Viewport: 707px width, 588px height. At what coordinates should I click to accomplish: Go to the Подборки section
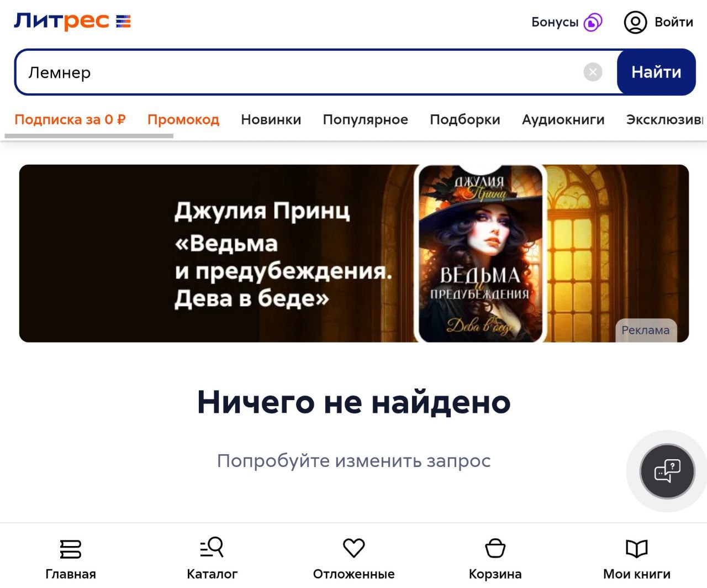(465, 119)
